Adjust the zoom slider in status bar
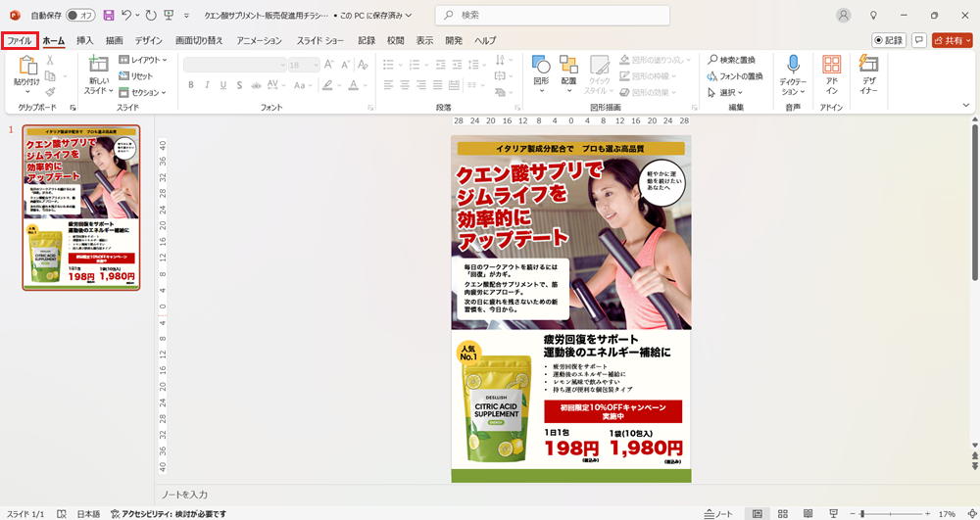 (890, 514)
